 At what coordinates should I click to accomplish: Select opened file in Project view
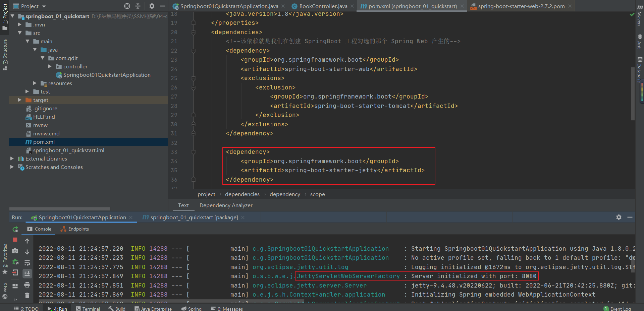[x=127, y=6]
